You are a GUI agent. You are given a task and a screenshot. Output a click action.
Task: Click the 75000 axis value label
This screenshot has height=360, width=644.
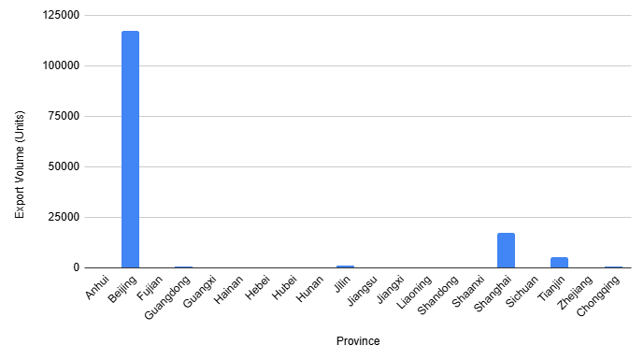(64, 116)
